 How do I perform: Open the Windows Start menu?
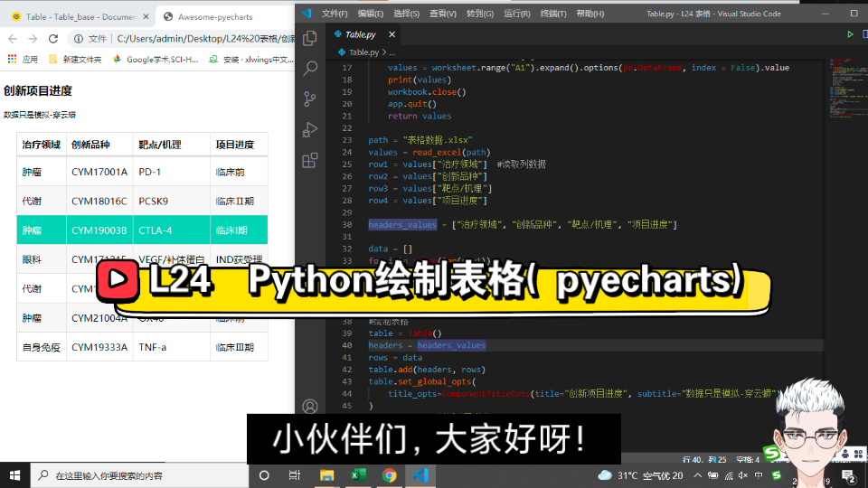click(x=14, y=475)
